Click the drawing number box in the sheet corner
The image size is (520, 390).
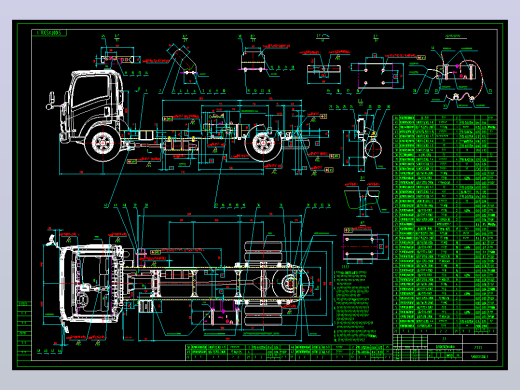tap(49, 33)
